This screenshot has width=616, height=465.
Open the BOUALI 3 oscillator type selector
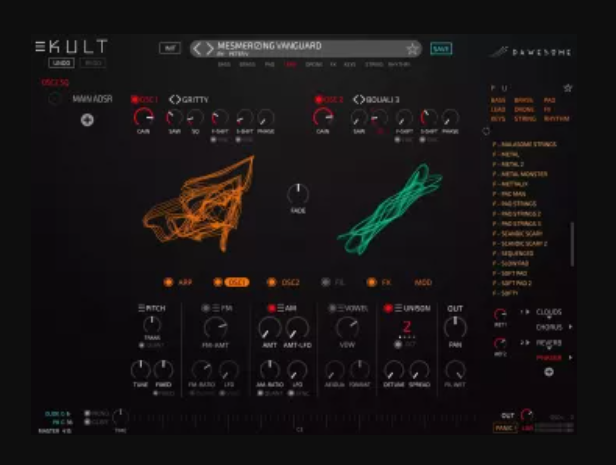(x=376, y=100)
